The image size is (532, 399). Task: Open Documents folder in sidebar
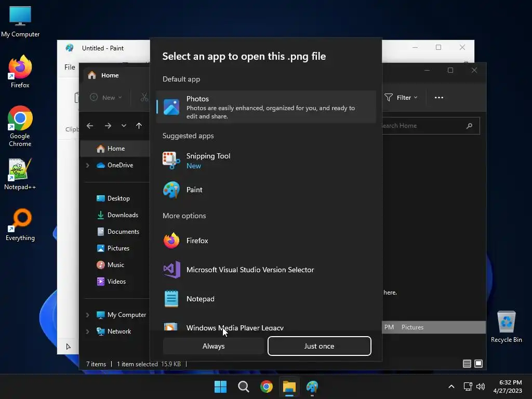click(x=118, y=232)
